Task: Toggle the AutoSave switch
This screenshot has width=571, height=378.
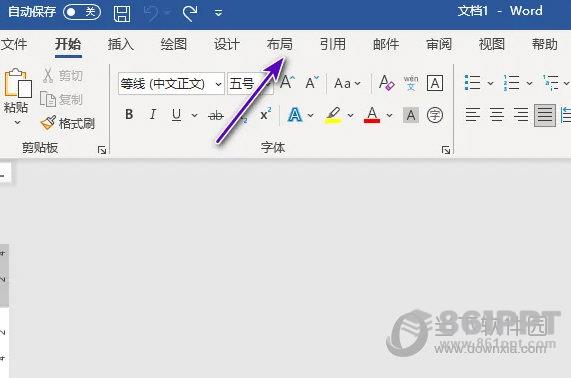Action: [x=82, y=12]
